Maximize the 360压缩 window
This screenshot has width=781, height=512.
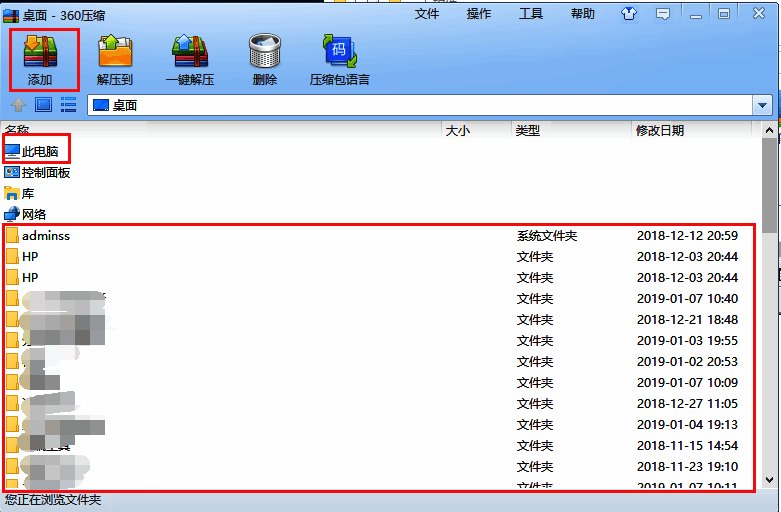coord(724,14)
